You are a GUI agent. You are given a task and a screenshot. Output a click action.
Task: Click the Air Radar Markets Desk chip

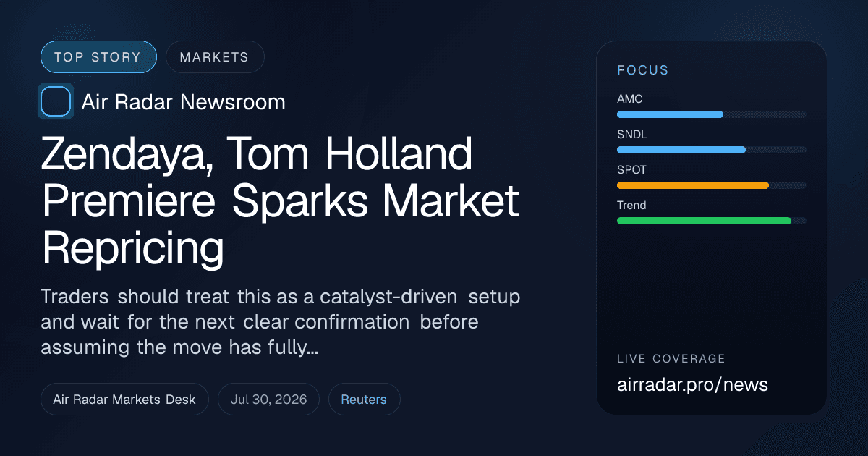pyautogui.click(x=124, y=400)
